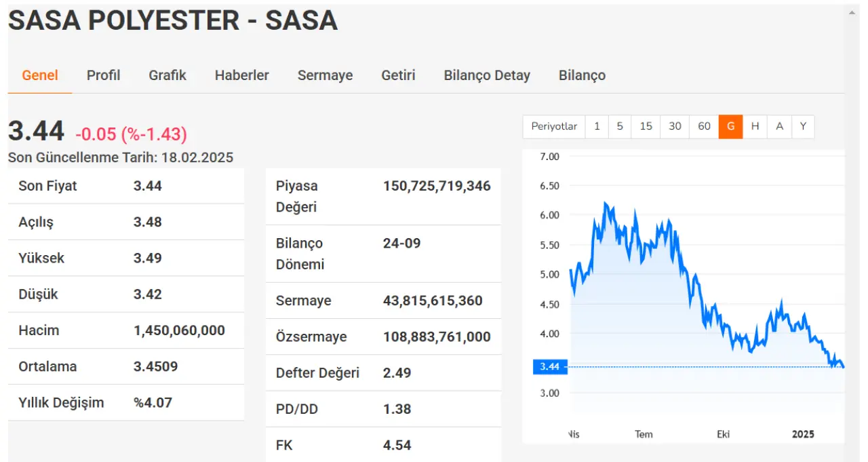Switch chart to 60 minute period
Screen dimensions: 868x462
[x=704, y=127]
